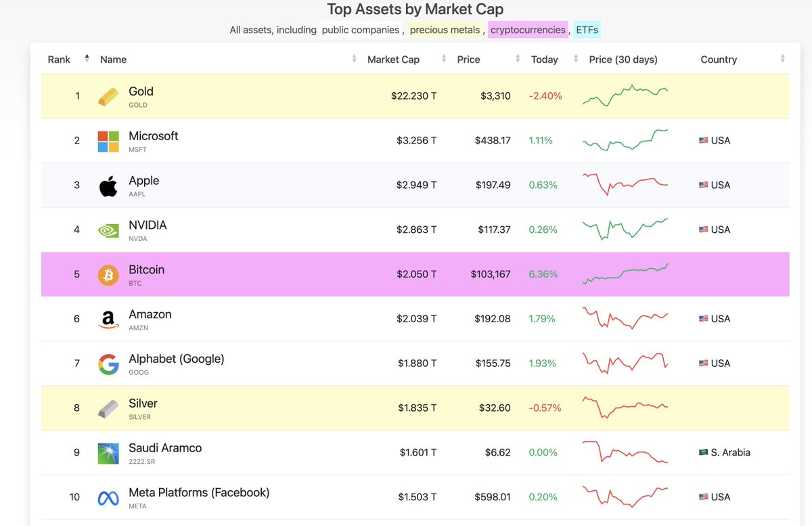Click the Google G logo
Screen dimensions: 812x526
pyautogui.click(x=108, y=364)
